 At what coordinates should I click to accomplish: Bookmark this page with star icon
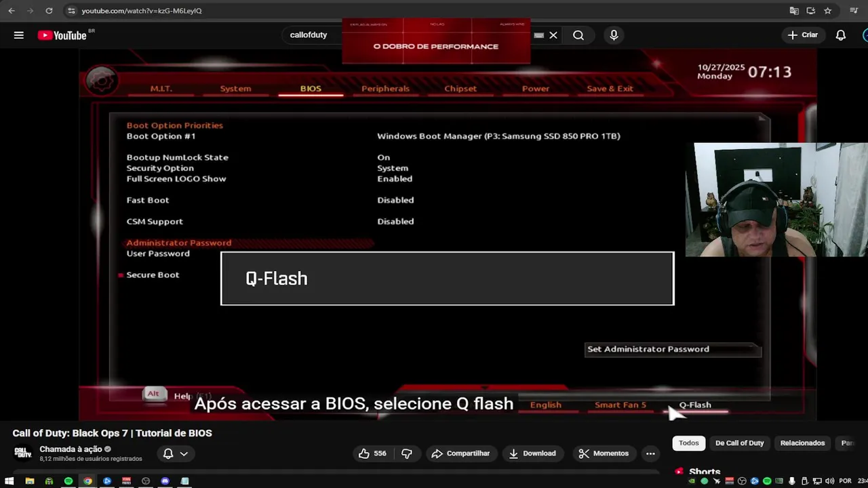pos(827,11)
